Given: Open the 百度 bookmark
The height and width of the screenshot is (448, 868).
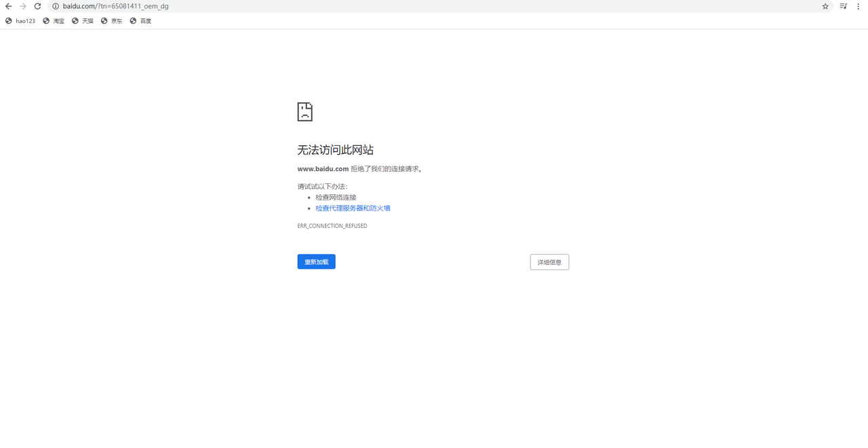Looking at the screenshot, I should point(141,21).
